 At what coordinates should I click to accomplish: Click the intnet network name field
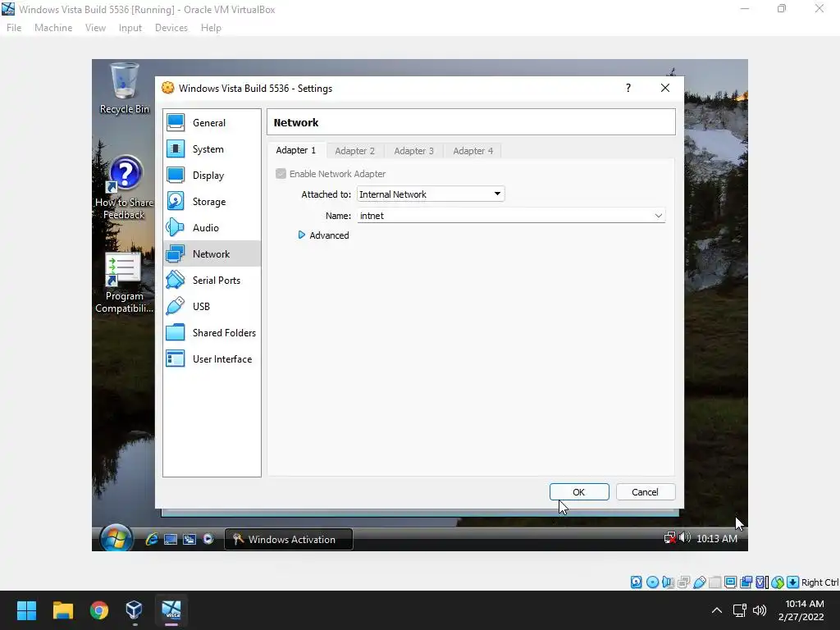511,216
